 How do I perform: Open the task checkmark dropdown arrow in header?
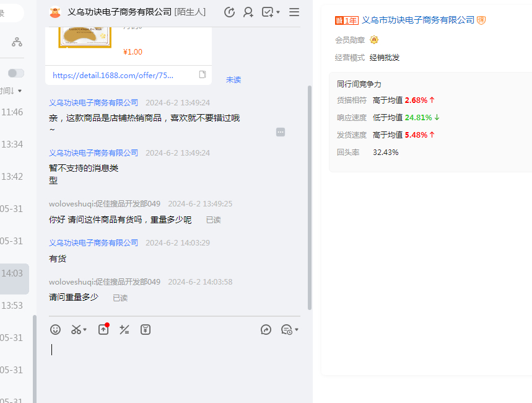[x=278, y=12]
